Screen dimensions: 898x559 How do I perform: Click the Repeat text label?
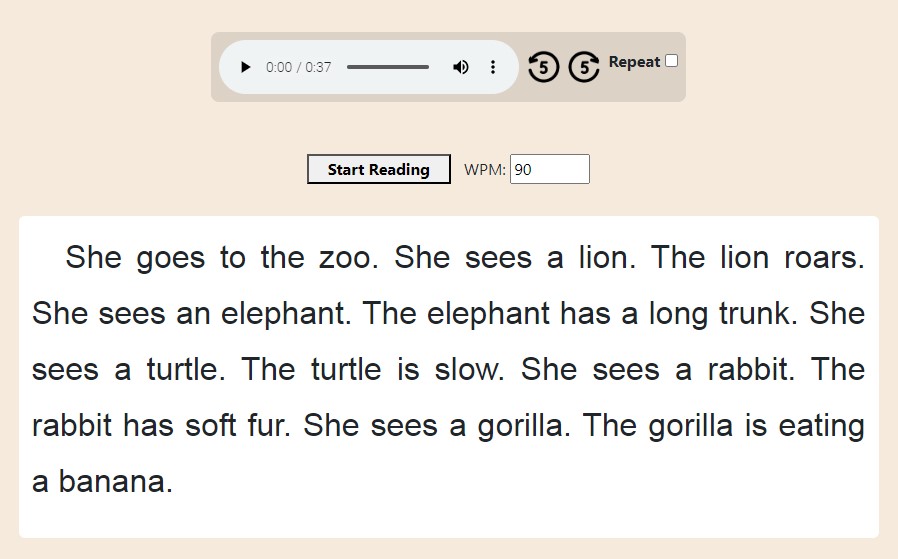[x=634, y=62]
